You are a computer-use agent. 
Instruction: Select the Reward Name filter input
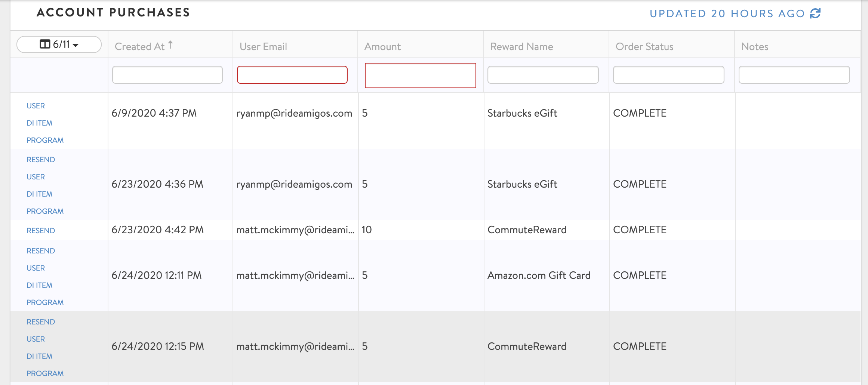[x=543, y=75]
